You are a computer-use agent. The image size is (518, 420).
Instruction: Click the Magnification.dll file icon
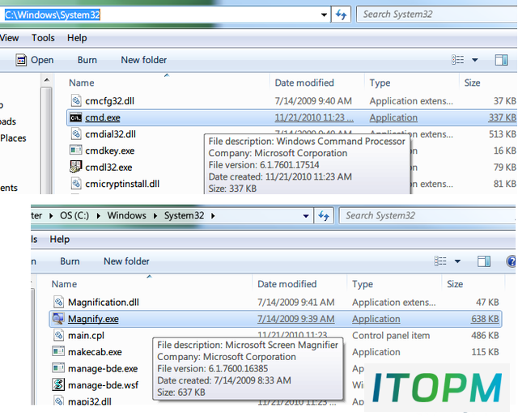point(58,302)
